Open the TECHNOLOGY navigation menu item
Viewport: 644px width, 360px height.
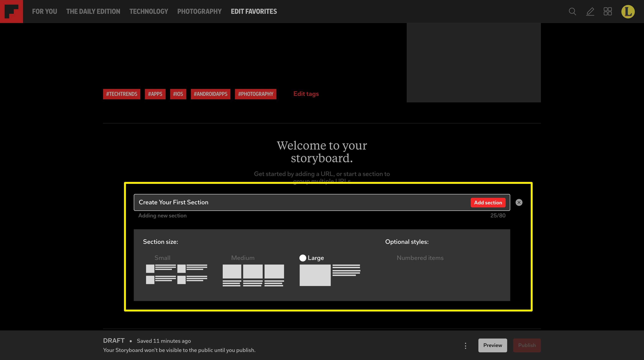(149, 12)
